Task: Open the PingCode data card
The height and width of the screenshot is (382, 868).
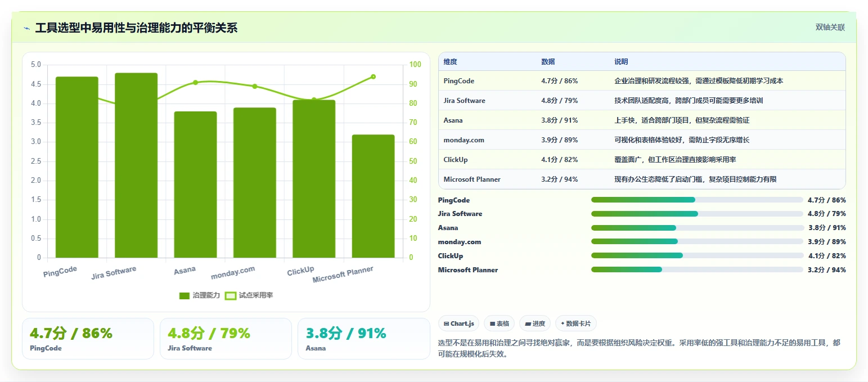Action: [88, 339]
